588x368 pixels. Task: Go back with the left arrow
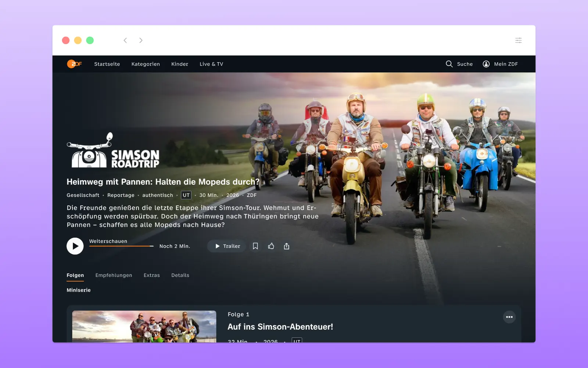pos(125,40)
